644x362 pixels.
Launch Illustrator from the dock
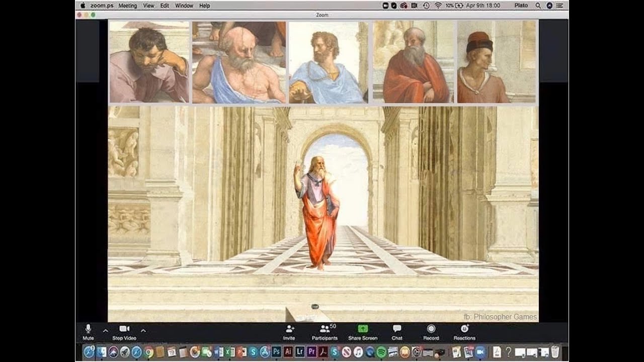[x=288, y=352]
